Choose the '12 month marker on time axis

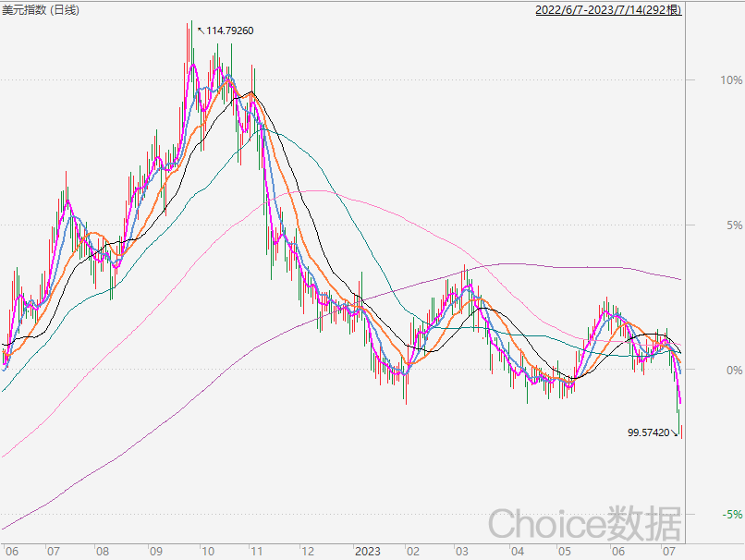pos(307,551)
